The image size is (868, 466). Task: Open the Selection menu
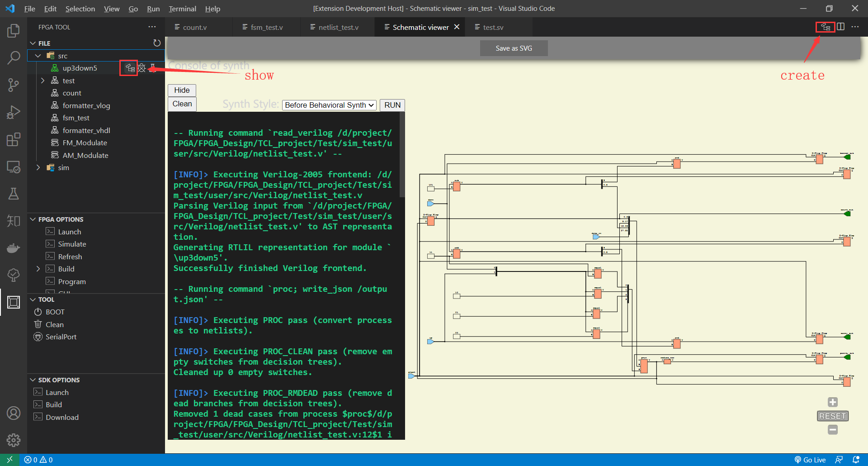click(80, 9)
